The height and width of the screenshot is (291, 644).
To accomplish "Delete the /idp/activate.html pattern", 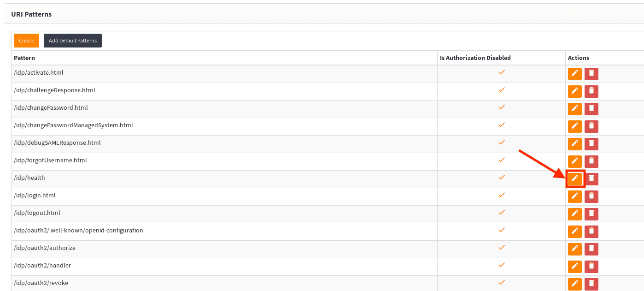I will pos(591,74).
